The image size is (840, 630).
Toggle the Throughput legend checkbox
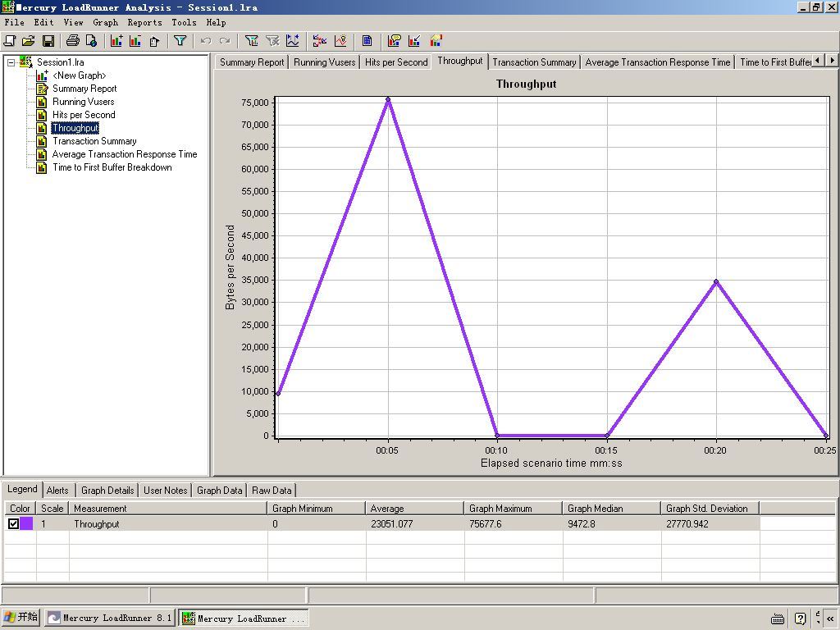pyautogui.click(x=13, y=524)
